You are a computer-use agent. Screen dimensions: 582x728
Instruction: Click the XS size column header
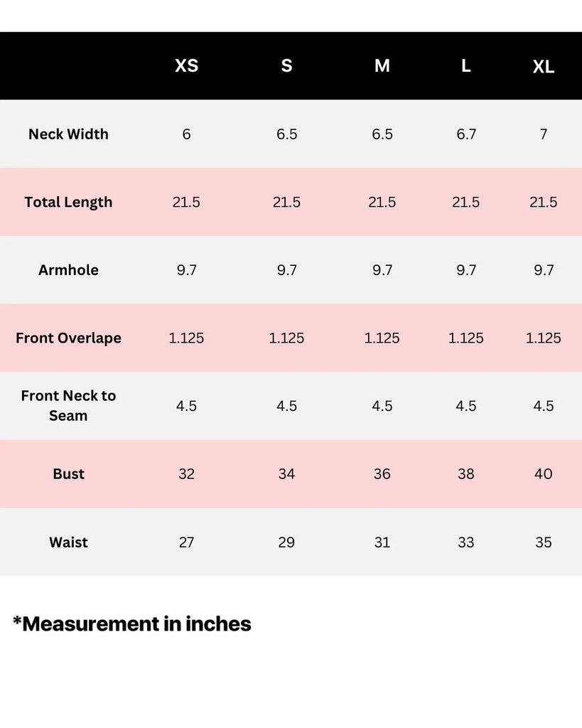click(186, 66)
